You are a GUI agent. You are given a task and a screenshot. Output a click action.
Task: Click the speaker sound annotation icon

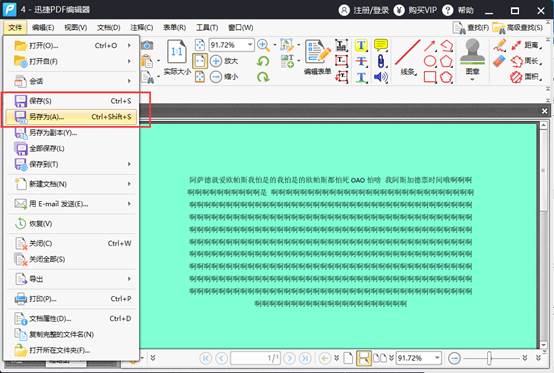pos(381,77)
